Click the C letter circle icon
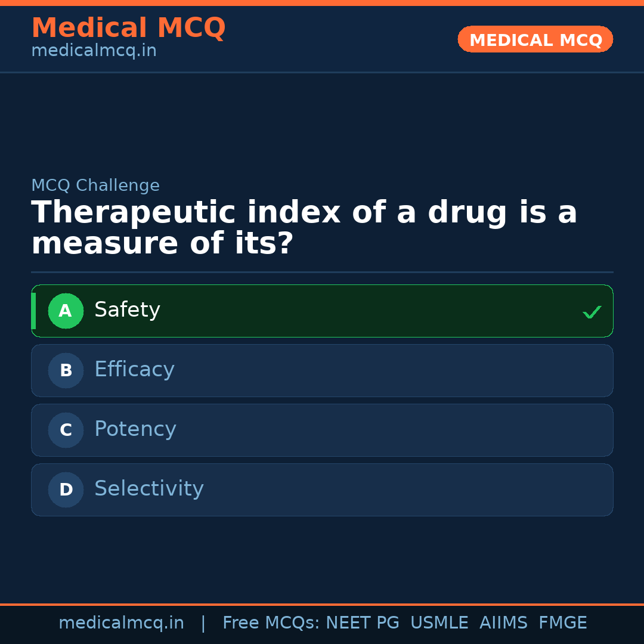This screenshot has height=644, width=644. pyautogui.click(x=66, y=430)
